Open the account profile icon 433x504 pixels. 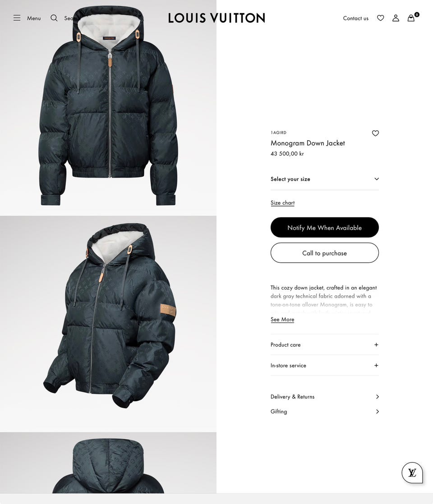[396, 18]
